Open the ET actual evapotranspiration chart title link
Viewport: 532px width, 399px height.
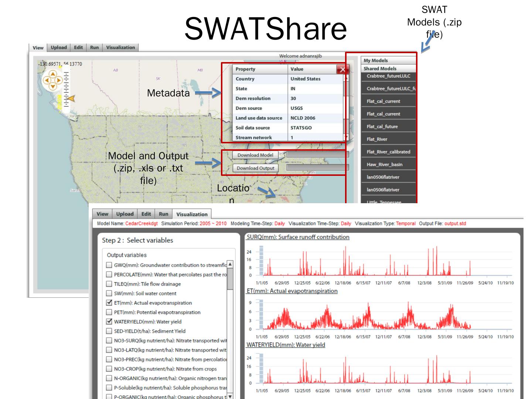(292, 291)
